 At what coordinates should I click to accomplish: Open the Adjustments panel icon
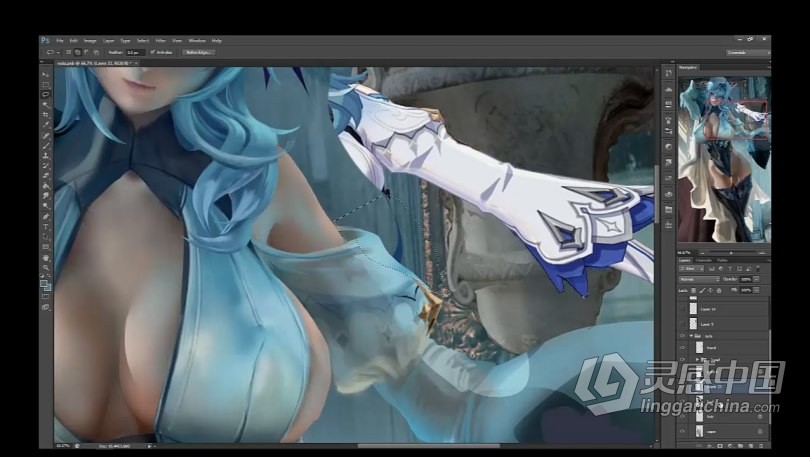click(x=668, y=147)
